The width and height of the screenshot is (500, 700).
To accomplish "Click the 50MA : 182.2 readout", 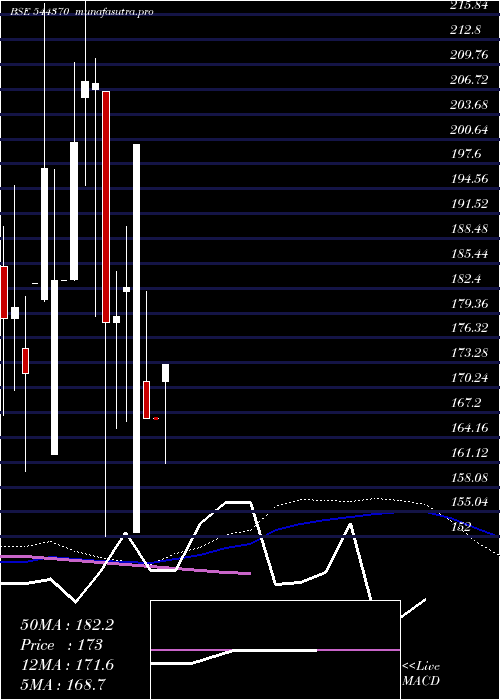I will coord(67,625).
